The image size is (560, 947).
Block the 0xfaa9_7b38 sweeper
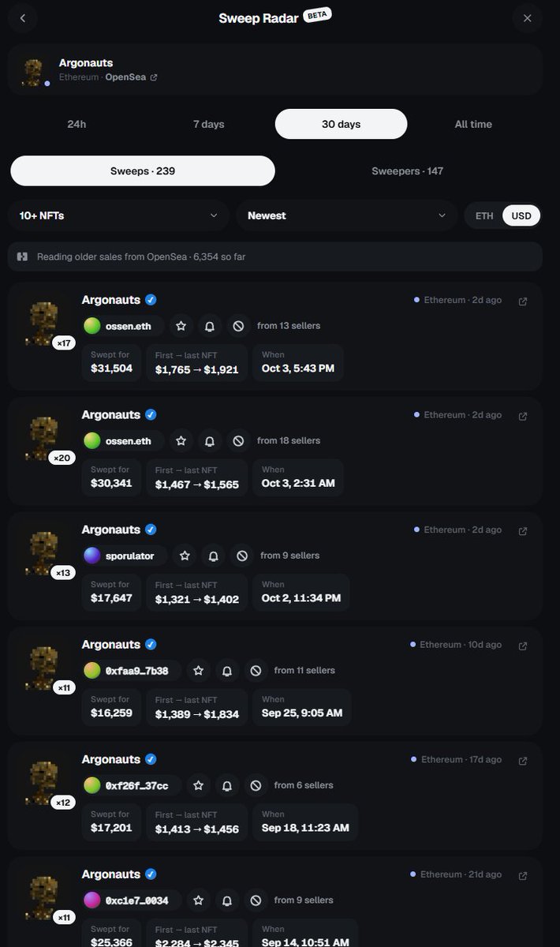[256, 671]
